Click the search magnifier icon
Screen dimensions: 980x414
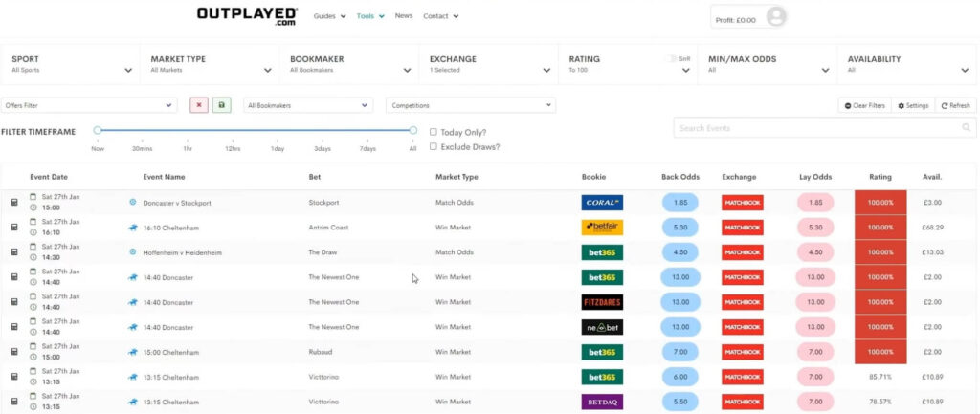tap(967, 127)
